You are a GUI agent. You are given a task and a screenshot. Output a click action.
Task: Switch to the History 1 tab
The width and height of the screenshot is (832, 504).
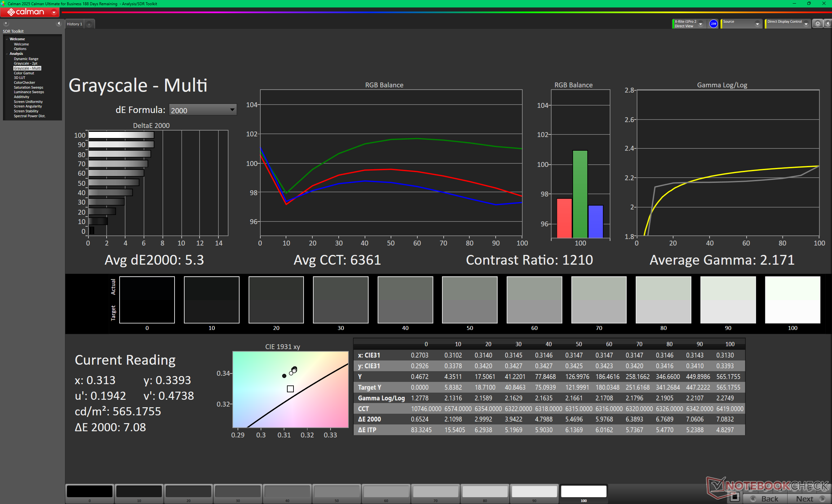(74, 24)
